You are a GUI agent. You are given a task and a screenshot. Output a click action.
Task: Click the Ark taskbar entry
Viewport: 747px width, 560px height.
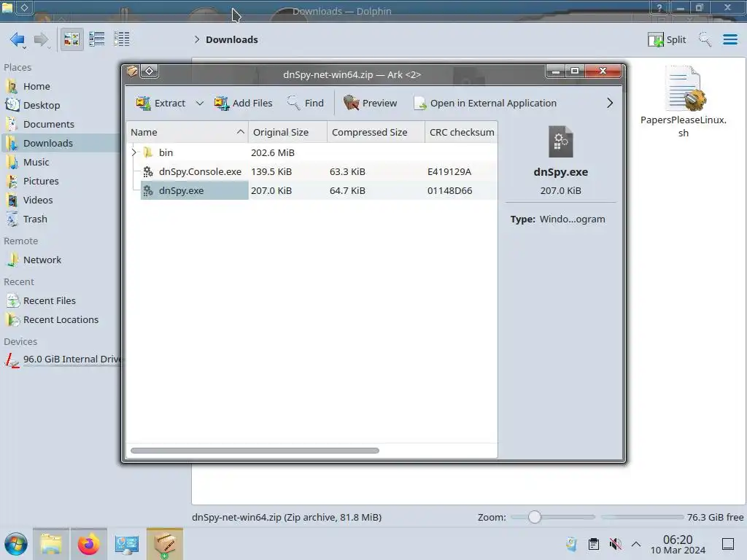click(x=165, y=544)
